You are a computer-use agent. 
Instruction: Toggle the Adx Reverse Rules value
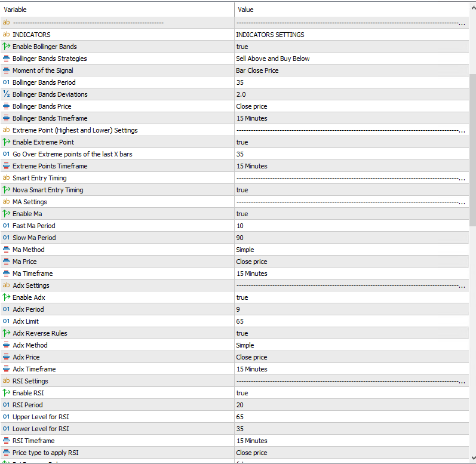242,333
